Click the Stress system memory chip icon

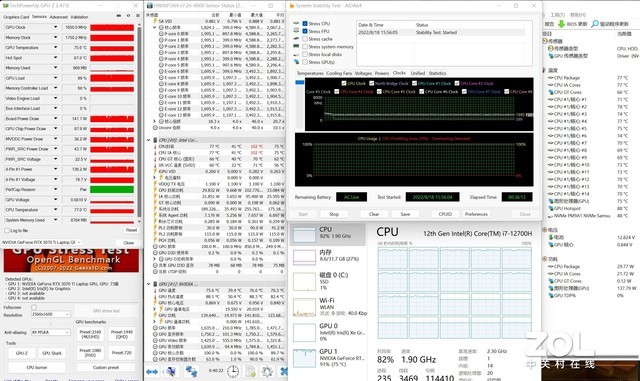coord(296,47)
